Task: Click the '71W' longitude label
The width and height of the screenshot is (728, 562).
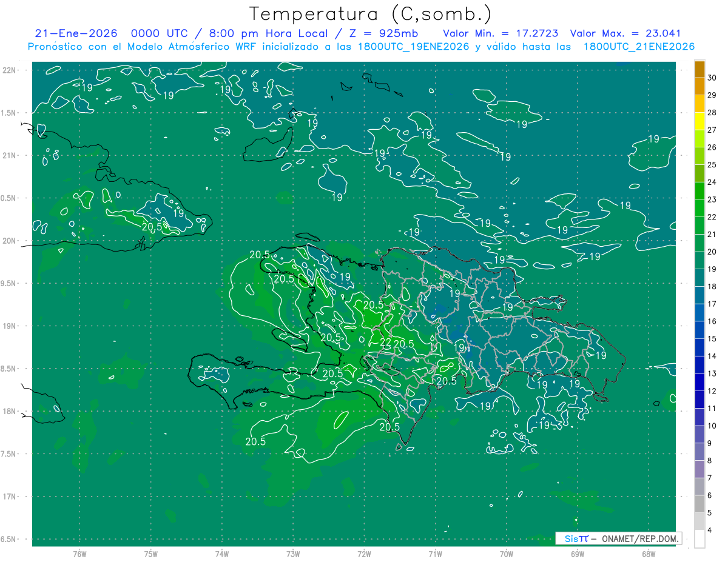Action: pos(435,554)
